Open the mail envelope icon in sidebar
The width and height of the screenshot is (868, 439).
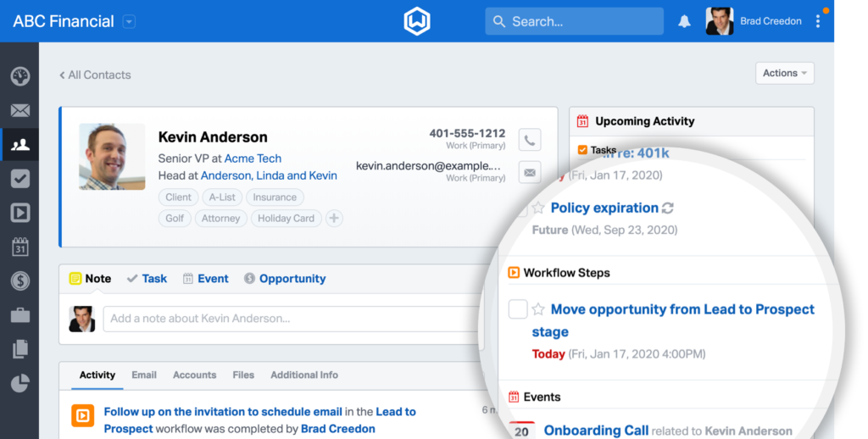pos(20,110)
